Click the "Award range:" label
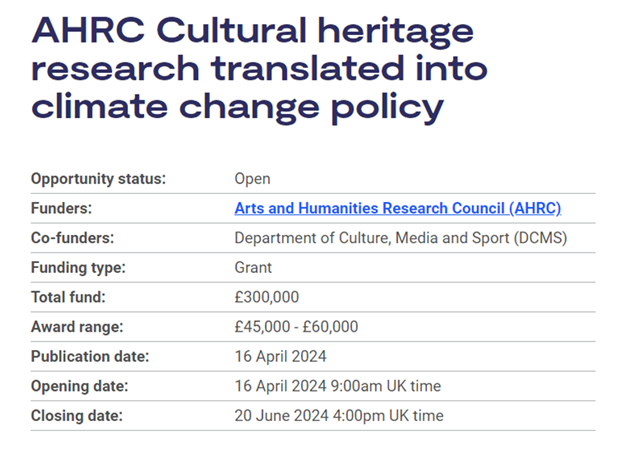 pos(77,327)
